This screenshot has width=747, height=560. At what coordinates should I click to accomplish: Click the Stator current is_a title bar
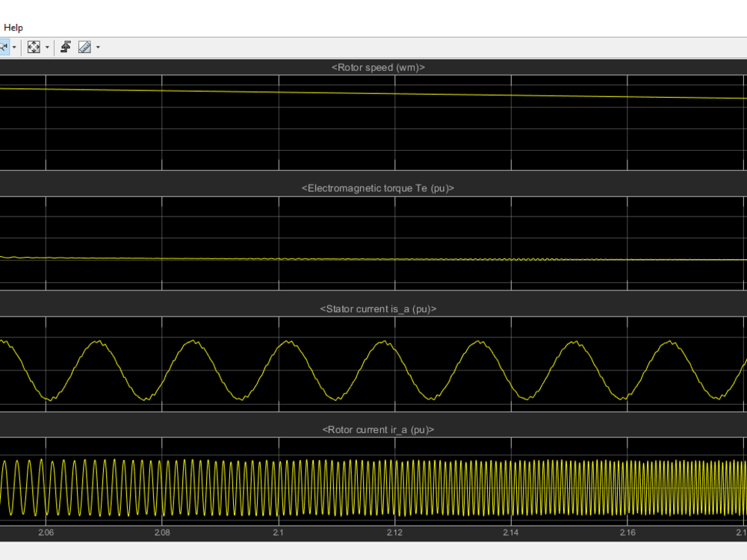tap(378, 308)
